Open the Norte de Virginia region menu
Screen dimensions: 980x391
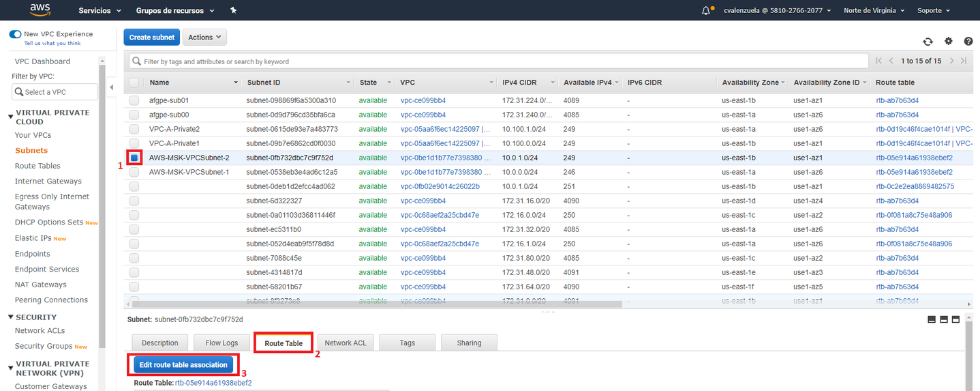pyautogui.click(x=874, y=11)
